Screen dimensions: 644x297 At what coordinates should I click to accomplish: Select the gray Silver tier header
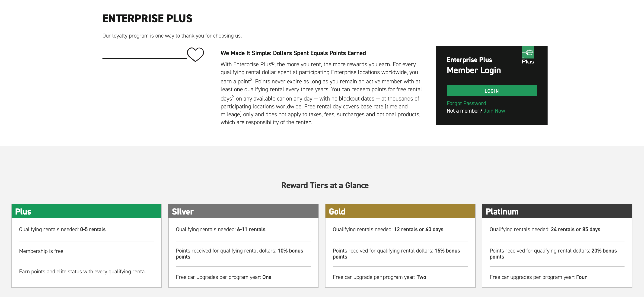[243, 211]
